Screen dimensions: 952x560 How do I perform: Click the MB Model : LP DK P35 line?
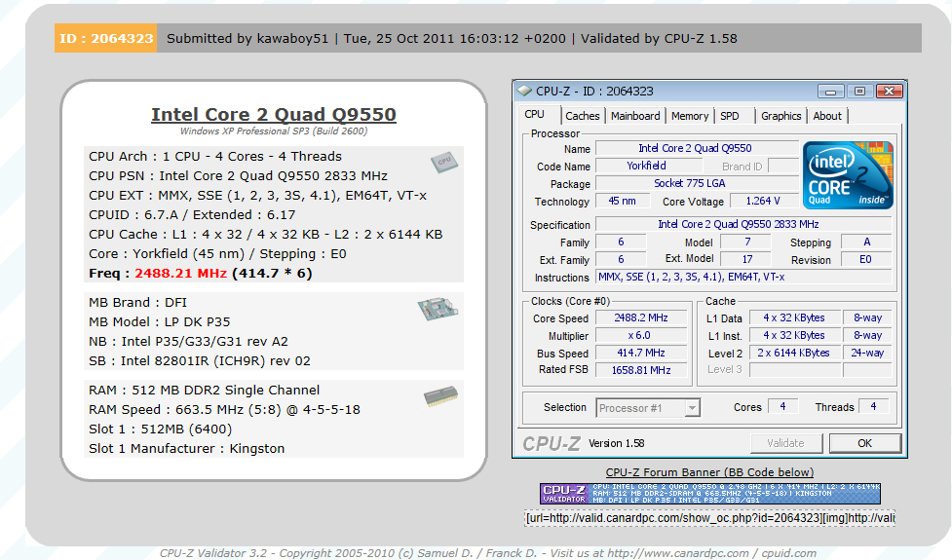160,321
